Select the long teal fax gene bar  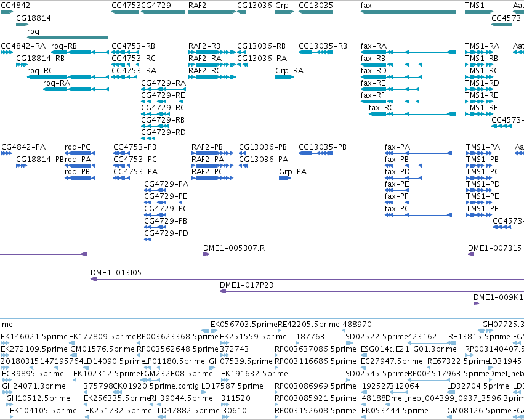click(x=408, y=12)
